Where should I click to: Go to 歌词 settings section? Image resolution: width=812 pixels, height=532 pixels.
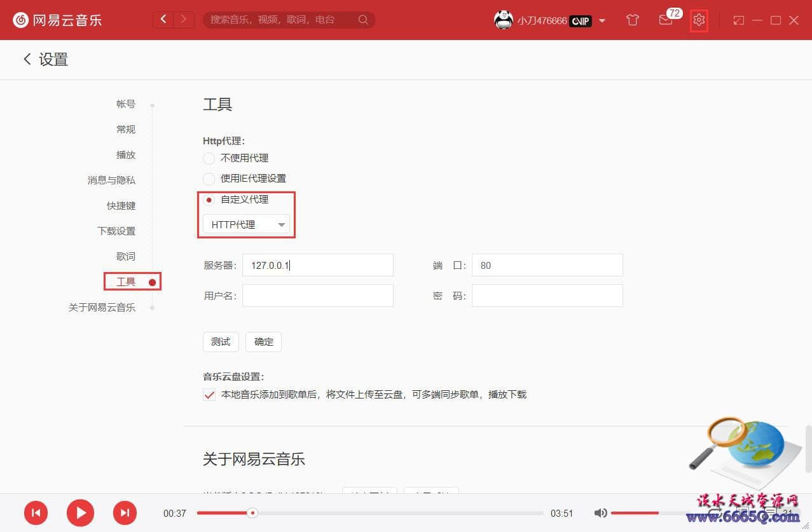[126, 256]
